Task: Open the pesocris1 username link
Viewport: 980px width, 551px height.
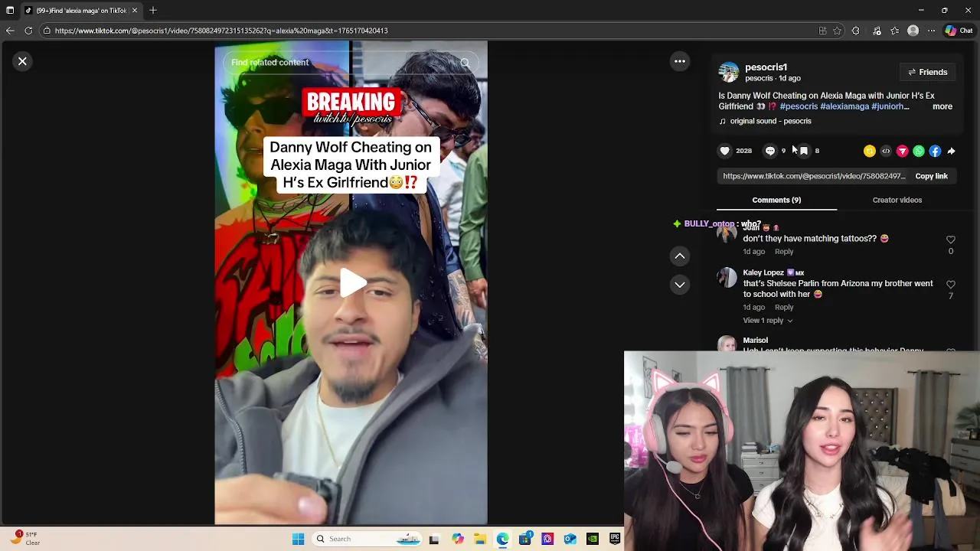Action: 766,67
